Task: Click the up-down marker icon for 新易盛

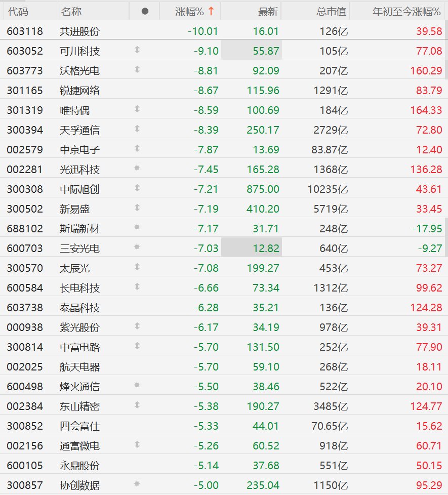Action: tap(137, 208)
